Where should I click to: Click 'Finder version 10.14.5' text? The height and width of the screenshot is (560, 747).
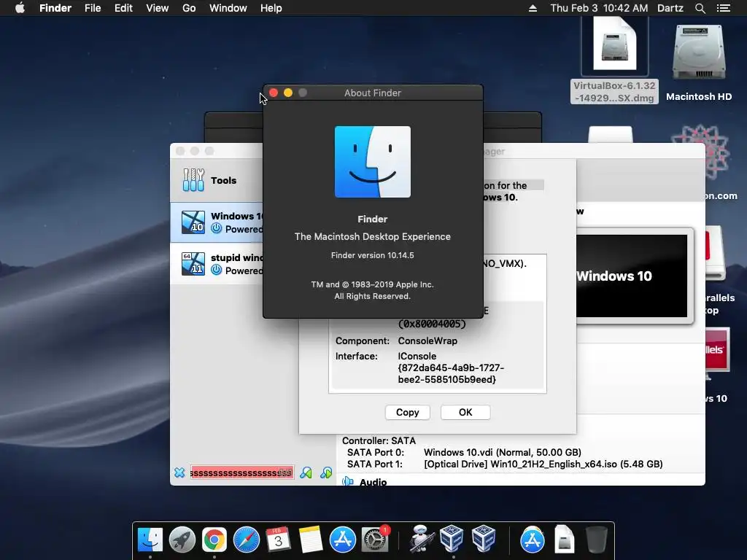[x=373, y=255]
